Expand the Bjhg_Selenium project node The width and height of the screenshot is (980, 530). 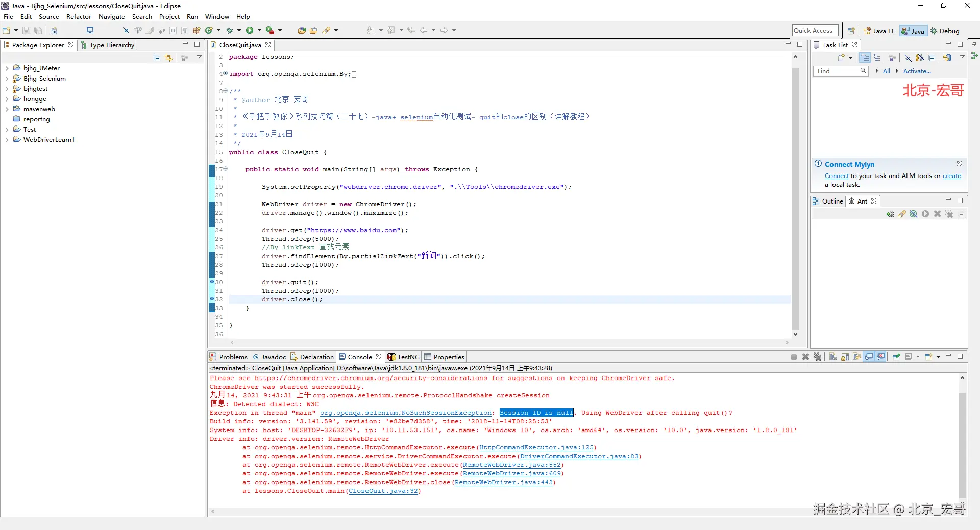click(7, 79)
